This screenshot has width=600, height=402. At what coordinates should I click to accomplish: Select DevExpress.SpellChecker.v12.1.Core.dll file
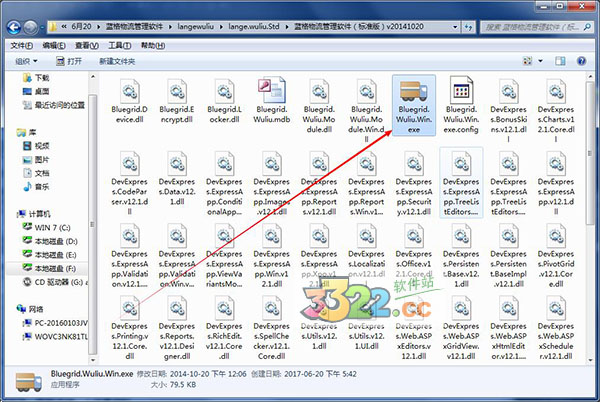272,328
